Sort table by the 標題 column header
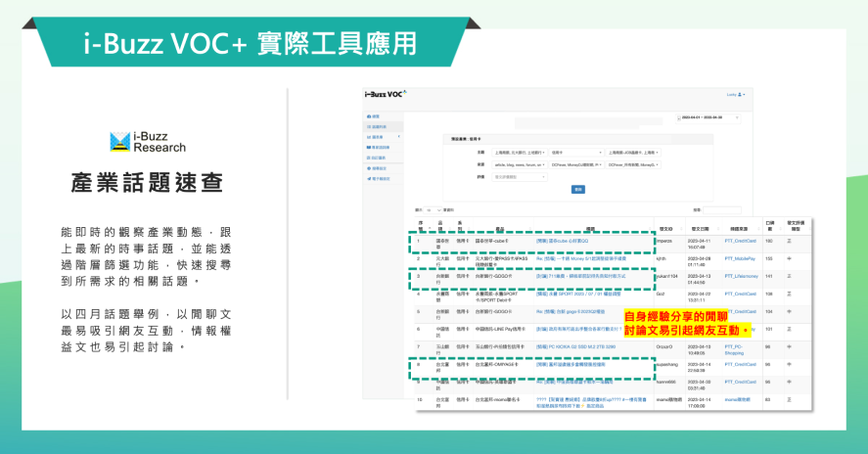868x454 pixels. coord(591,229)
